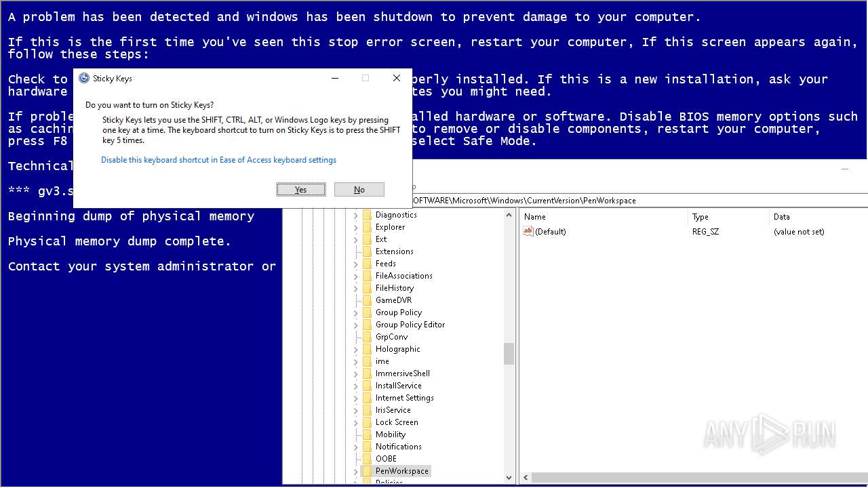Viewport: 868px width, 488px height.
Task: Expand the Feeds registry key
Action: pyautogui.click(x=355, y=264)
